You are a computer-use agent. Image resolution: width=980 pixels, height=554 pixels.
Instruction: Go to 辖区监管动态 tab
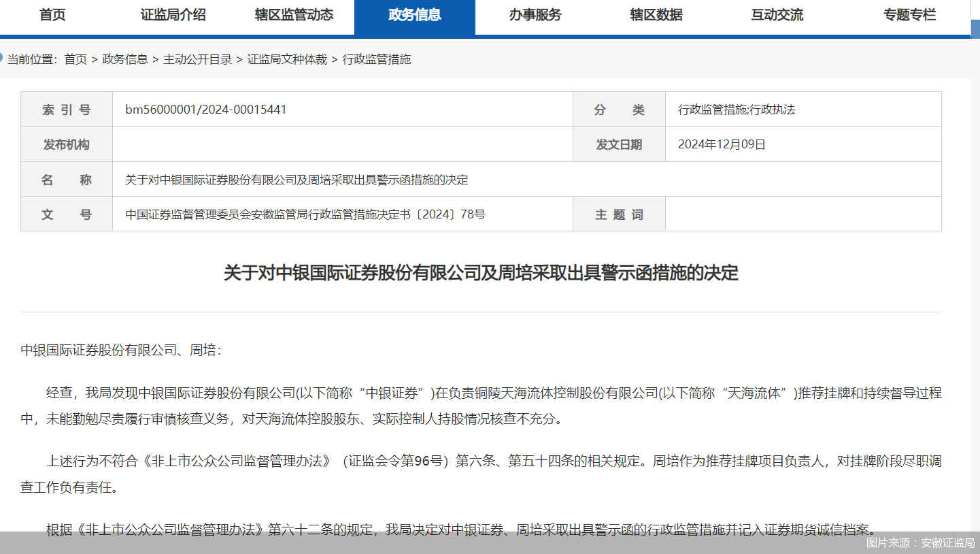294,15
